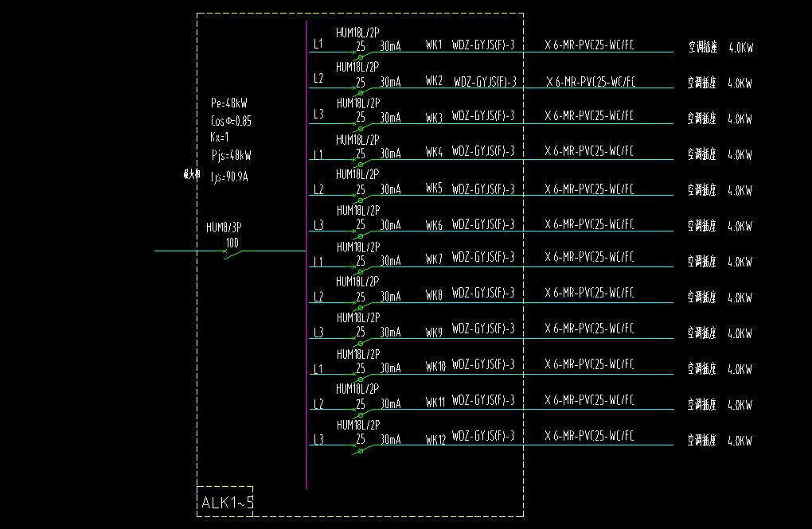Select the WK10 circuit label
Viewport: 812px width, 529px height.
[435, 367]
